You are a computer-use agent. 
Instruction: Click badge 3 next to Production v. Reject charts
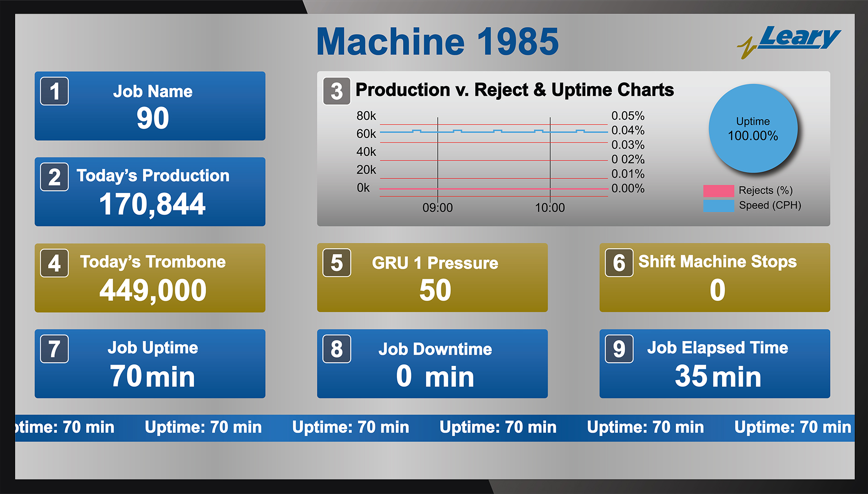[x=337, y=91]
